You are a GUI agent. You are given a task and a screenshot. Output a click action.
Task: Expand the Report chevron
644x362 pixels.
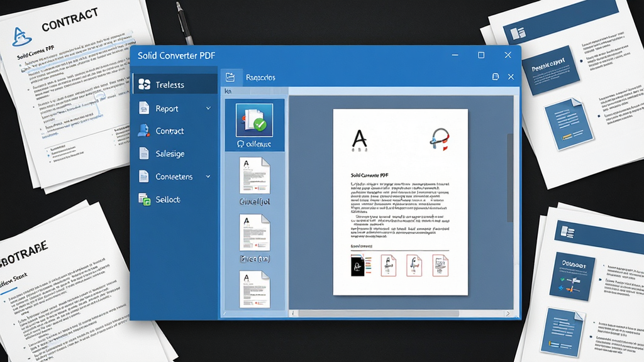(x=208, y=108)
